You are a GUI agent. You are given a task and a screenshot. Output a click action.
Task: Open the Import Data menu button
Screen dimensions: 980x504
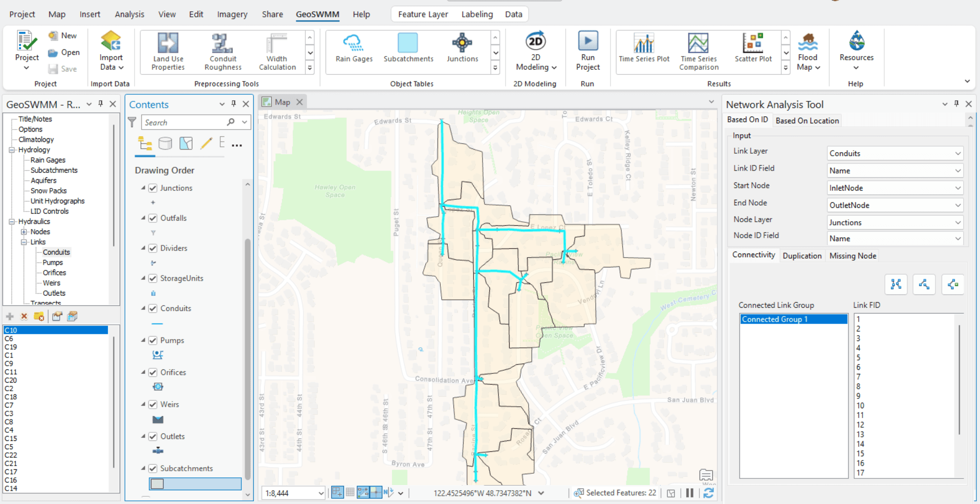point(111,51)
